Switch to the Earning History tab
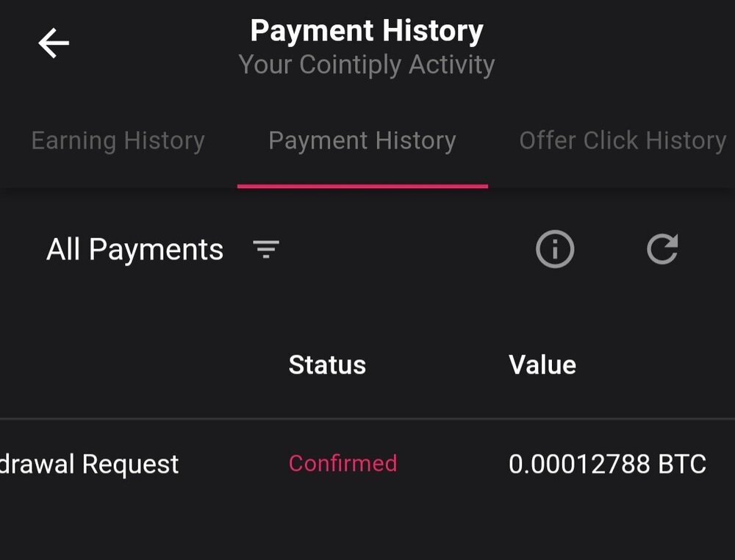The image size is (735, 560). [118, 140]
